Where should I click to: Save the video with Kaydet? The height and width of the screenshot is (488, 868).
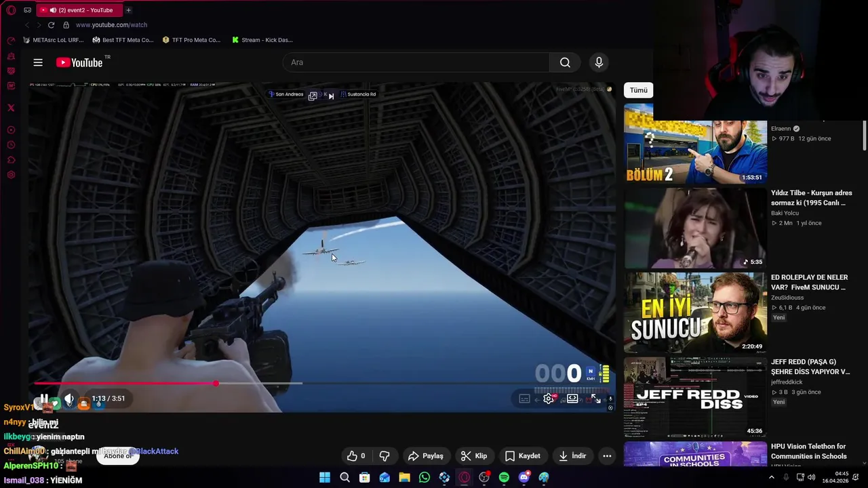[523, 456]
